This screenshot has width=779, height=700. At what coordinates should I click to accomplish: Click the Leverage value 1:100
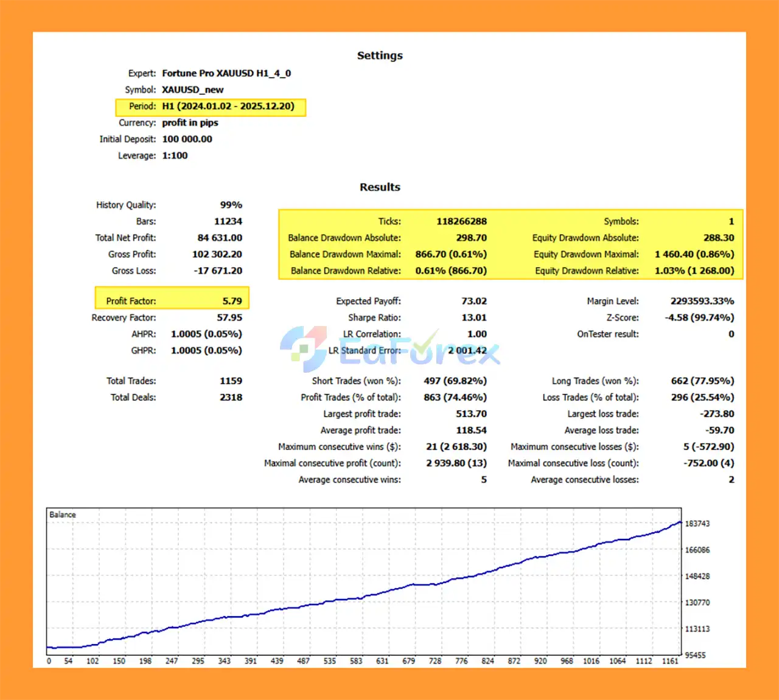(175, 156)
